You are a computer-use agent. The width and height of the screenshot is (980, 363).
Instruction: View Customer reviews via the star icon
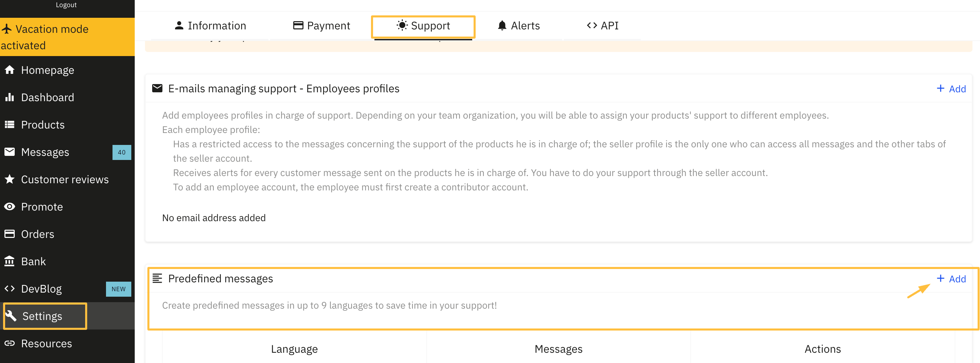[x=10, y=179]
